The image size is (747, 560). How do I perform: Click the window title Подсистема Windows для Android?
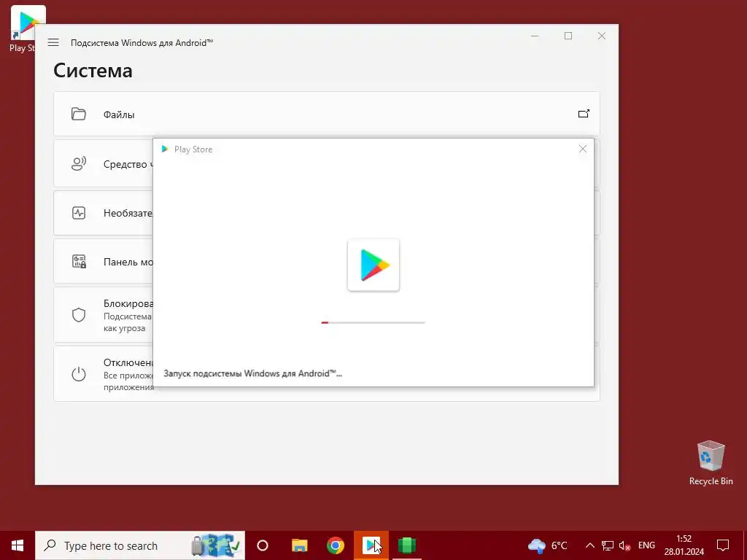142,43
